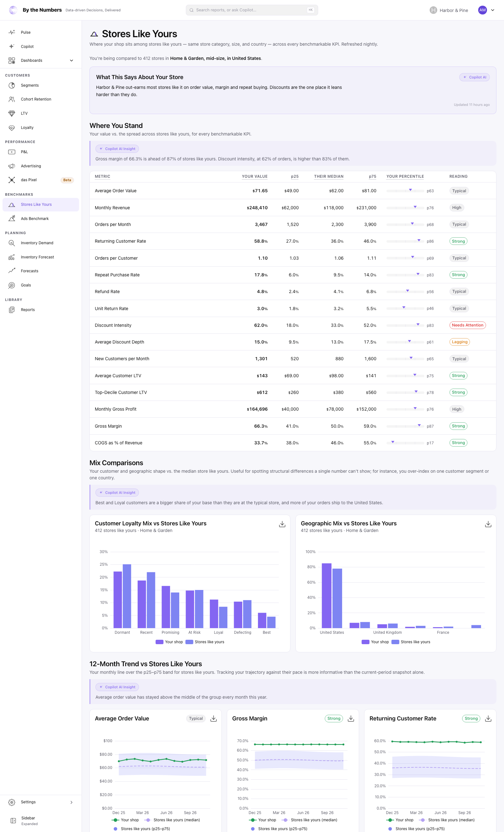504x832 pixels.
Task: Toggle 'Stores like yours' legend in Loyalty Mix
Action: pos(205,642)
